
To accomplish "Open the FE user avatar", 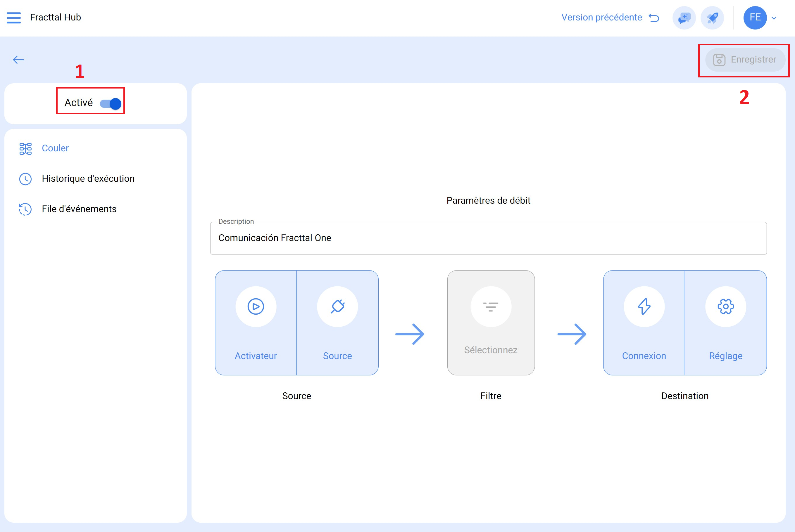I will click(755, 18).
